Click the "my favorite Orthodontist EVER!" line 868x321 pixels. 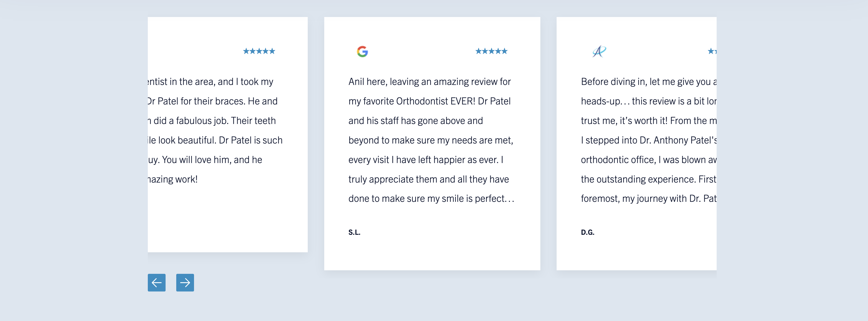pyautogui.click(x=429, y=101)
